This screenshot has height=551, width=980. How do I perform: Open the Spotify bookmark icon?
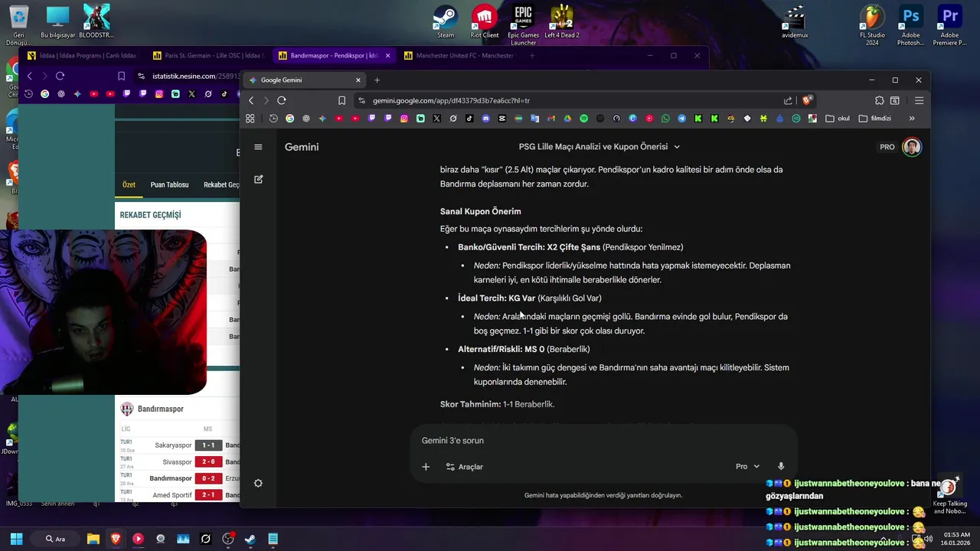point(583,119)
